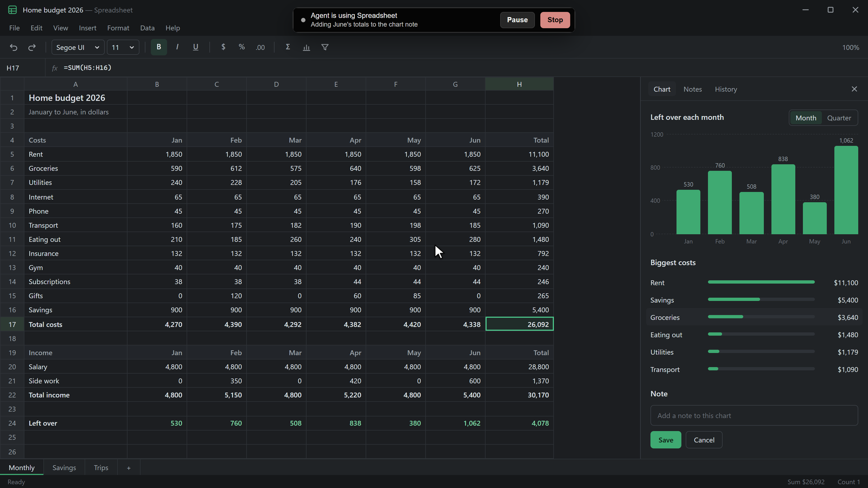Stop the agent

pos(555,20)
